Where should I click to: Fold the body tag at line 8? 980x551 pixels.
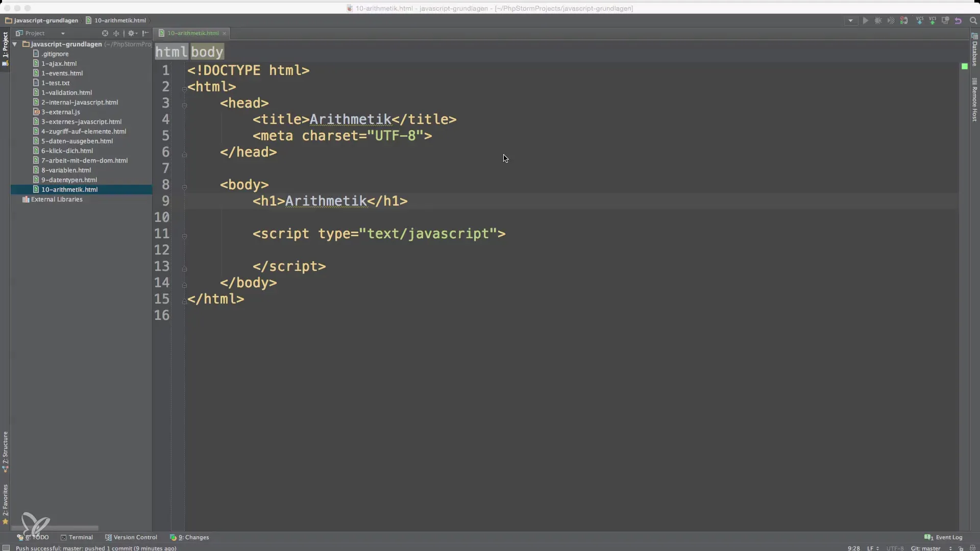point(184,187)
